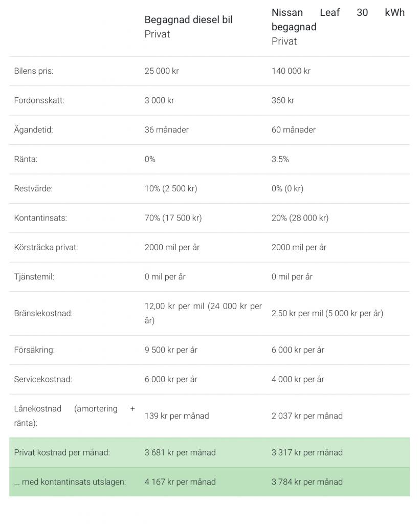Click the 'Restvärde:' row label
The image size is (420, 524).
[33, 188]
